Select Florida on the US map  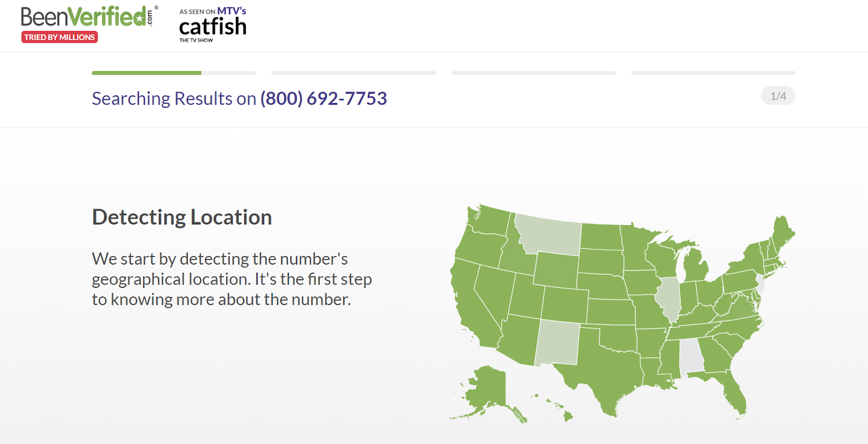click(x=730, y=390)
